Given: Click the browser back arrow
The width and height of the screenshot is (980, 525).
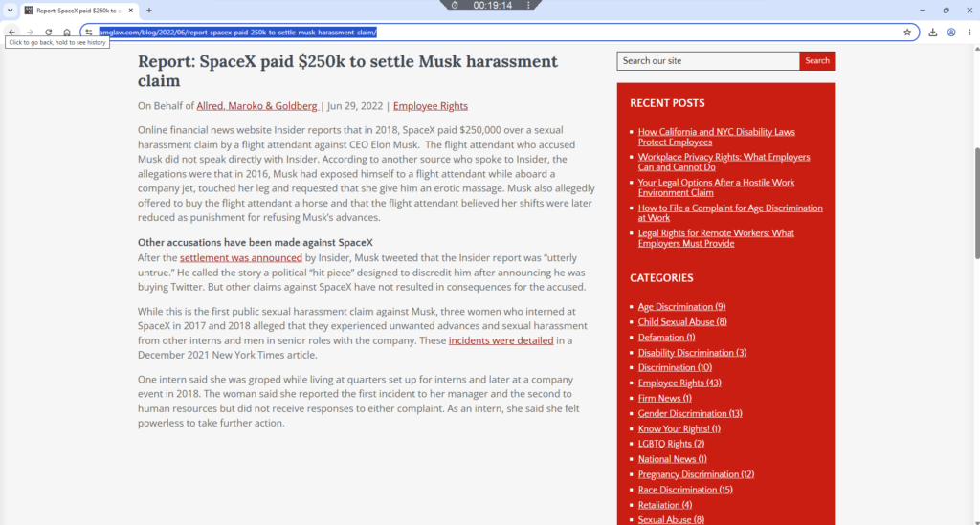Looking at the screenshot, I should pyautogui.click(x=11, y=33).
